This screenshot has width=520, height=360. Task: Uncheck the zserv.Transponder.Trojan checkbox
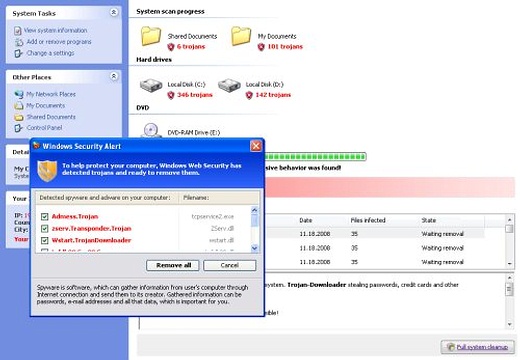pyautogui.click(x=44, y=229)
